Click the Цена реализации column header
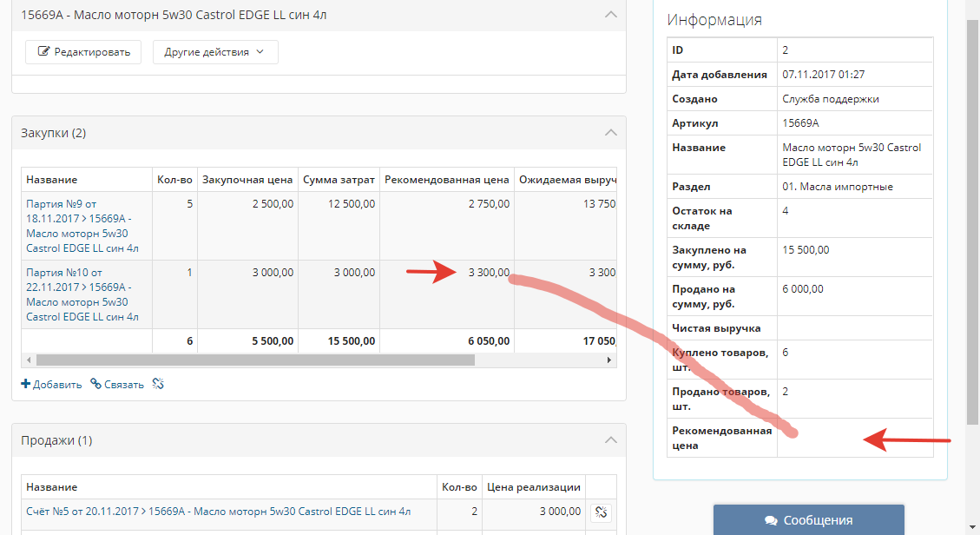This screenshot has height=535, width=980. tap(534, 487)
